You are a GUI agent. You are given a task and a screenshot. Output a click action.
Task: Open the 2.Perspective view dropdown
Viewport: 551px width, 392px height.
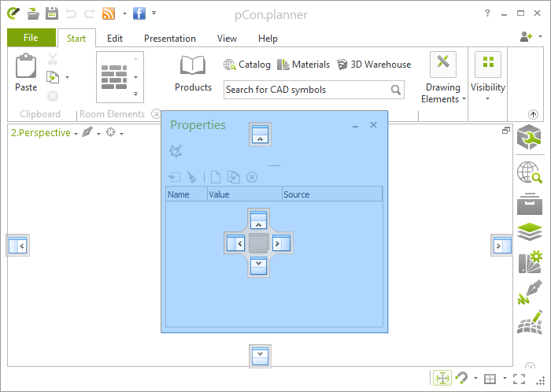pos(44,133)
